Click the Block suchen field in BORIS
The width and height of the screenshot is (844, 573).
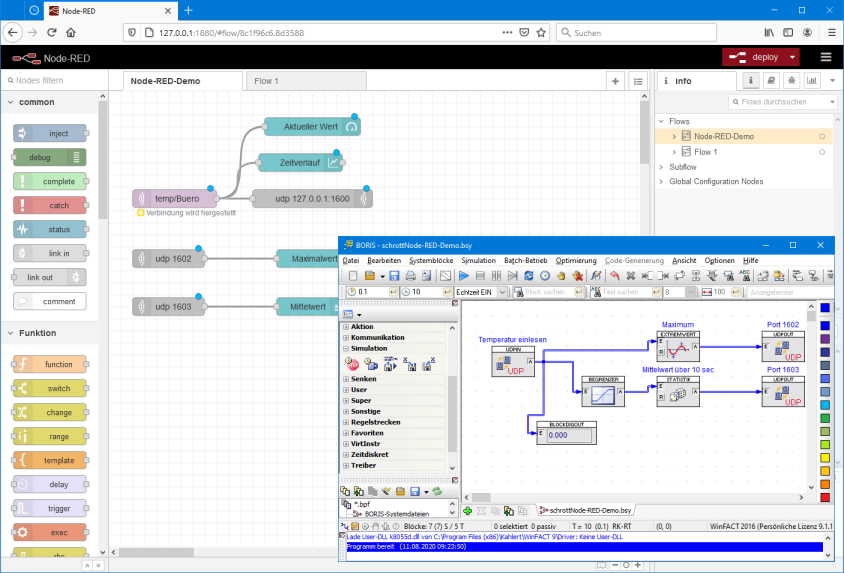(x=548, y=292)
